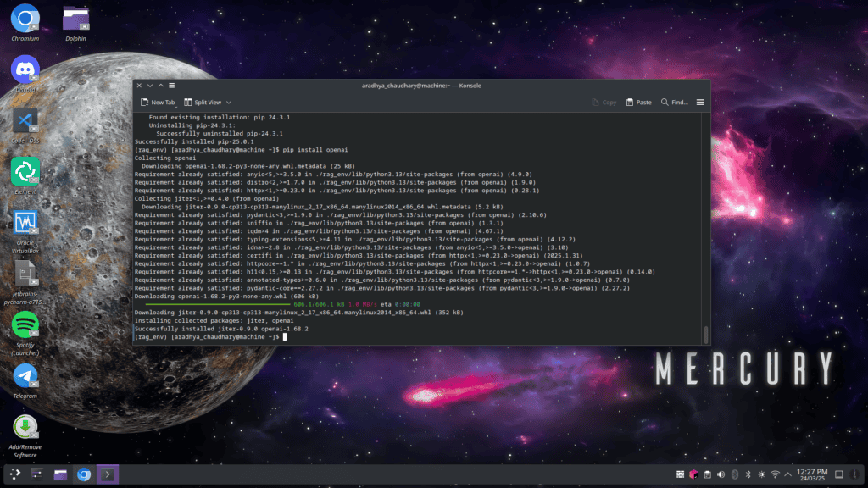Open the pink cube tray icon
Screen dimensions: 868x488
pyautogui.click(x=693, y=474)
